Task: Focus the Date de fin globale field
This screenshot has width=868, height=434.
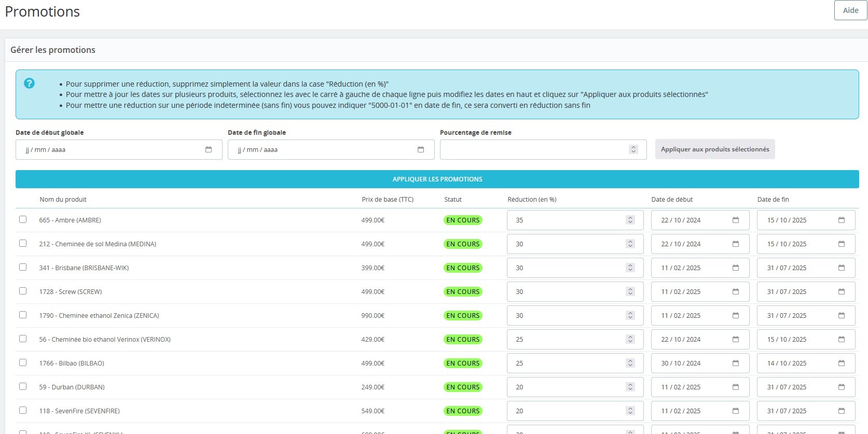Action: [x=331, y=149]
